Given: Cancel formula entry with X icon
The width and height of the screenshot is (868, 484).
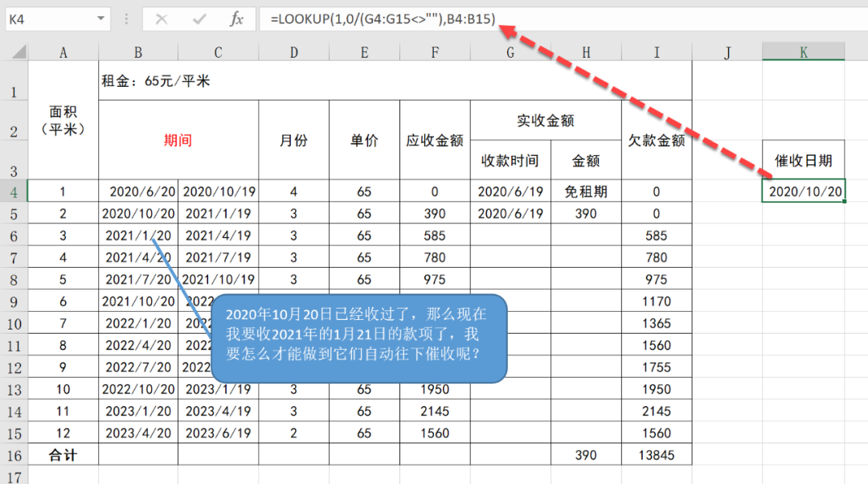Looking at the screenshot, I should 162,19.
